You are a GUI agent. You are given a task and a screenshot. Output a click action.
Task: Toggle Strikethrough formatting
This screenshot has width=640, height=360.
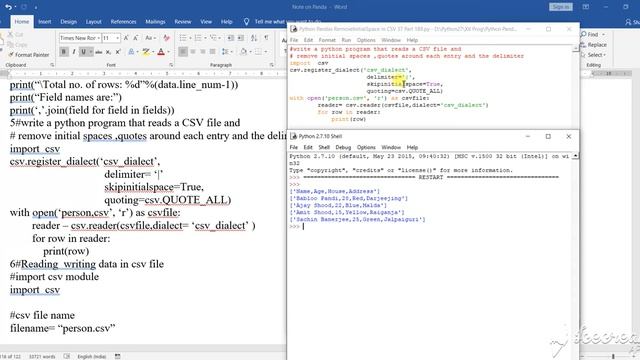pyautogui.click(x=98, y=52)
